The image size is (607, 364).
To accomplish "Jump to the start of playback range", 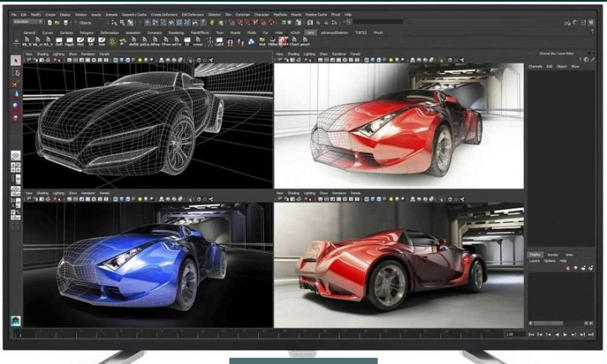I will pos(532,334).
